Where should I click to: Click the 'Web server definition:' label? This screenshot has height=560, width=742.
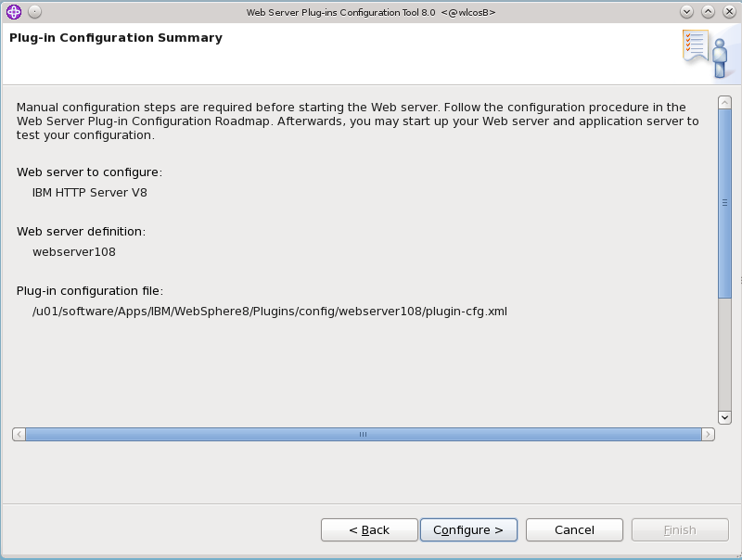(81, 231)
